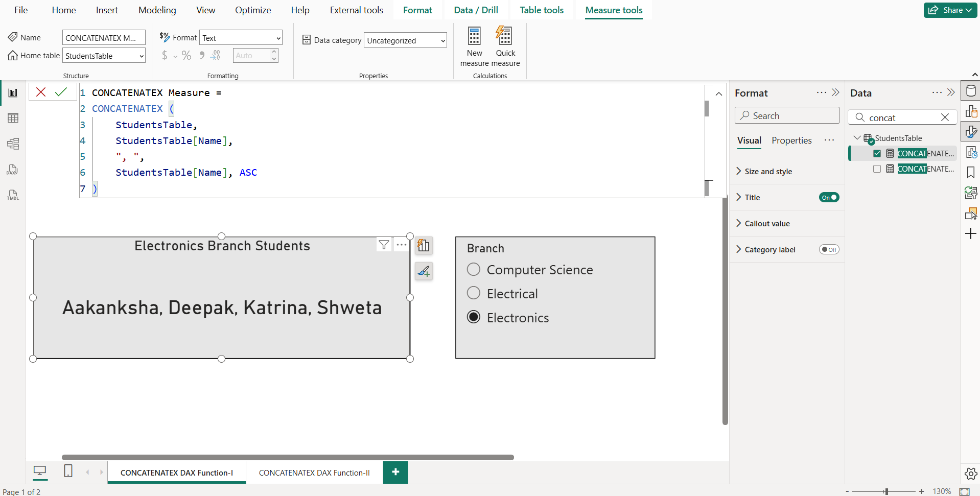Viewport: 980px width, 496px height.
Task: Open the Format dropdown showing Text
Action: pos(240,37)
